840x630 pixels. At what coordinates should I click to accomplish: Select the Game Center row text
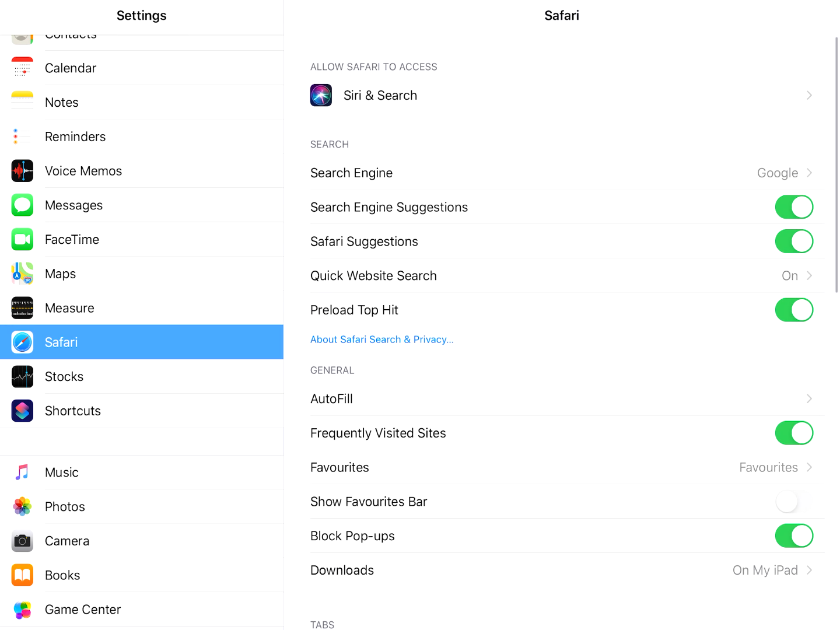pyautogui.click(x=83, y=610)
